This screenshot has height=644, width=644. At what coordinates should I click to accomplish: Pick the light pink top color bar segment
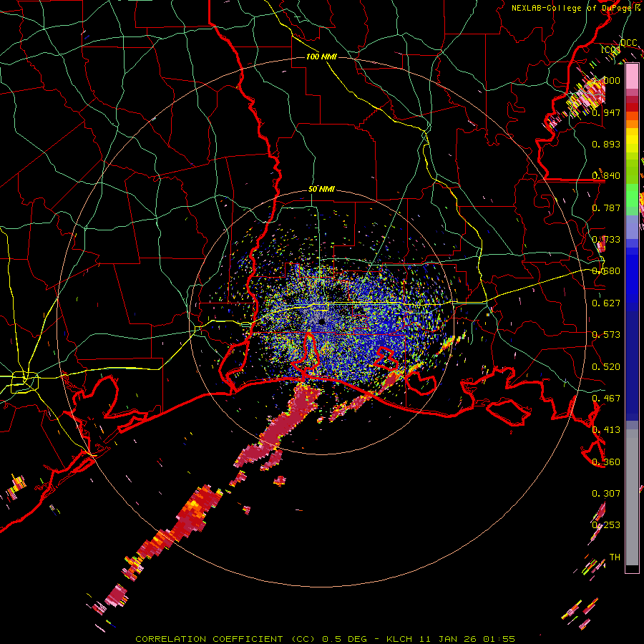[632, 77]
